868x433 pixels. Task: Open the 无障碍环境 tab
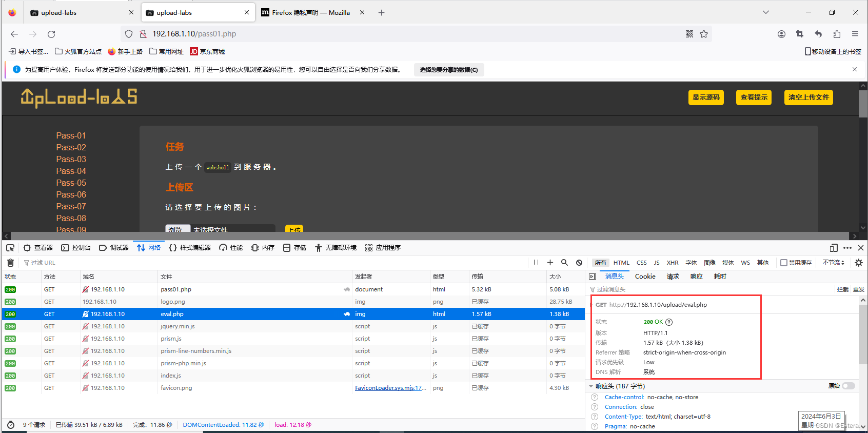[x=336, y=248]
